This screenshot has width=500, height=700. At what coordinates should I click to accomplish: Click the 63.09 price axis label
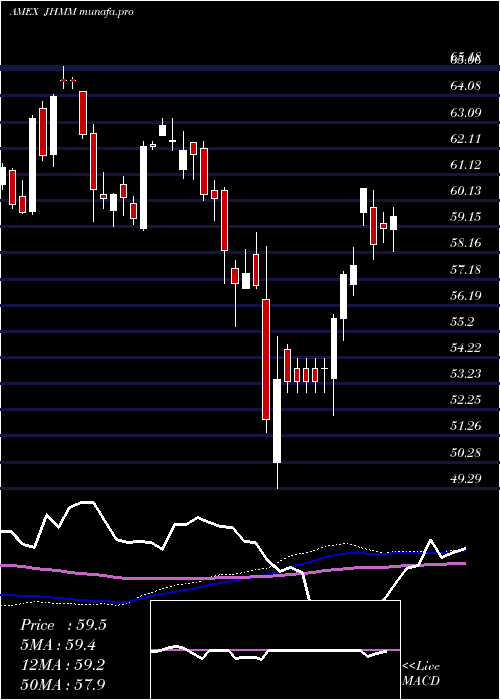point(466,112)
